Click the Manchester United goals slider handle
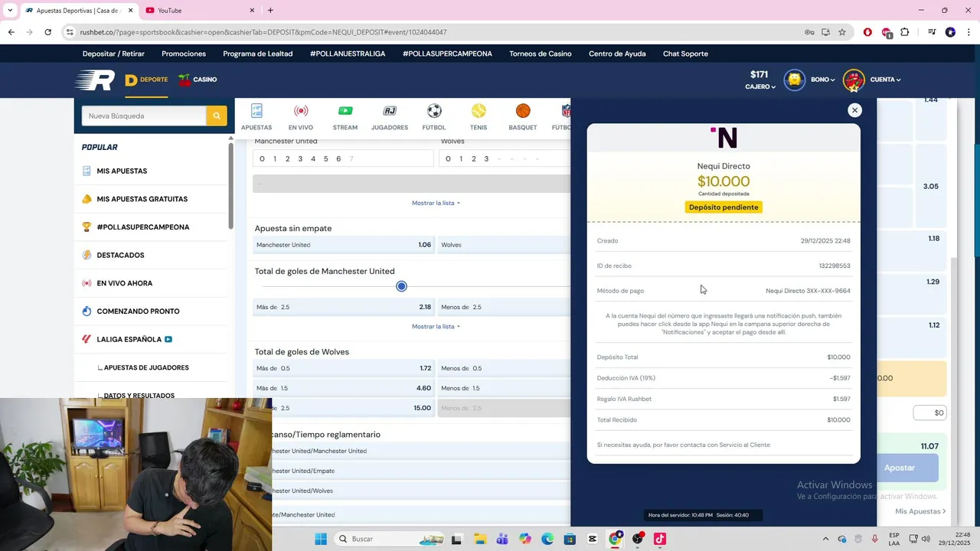The height and width of the screenshot is (551, 980). click(x=401, y=286)
